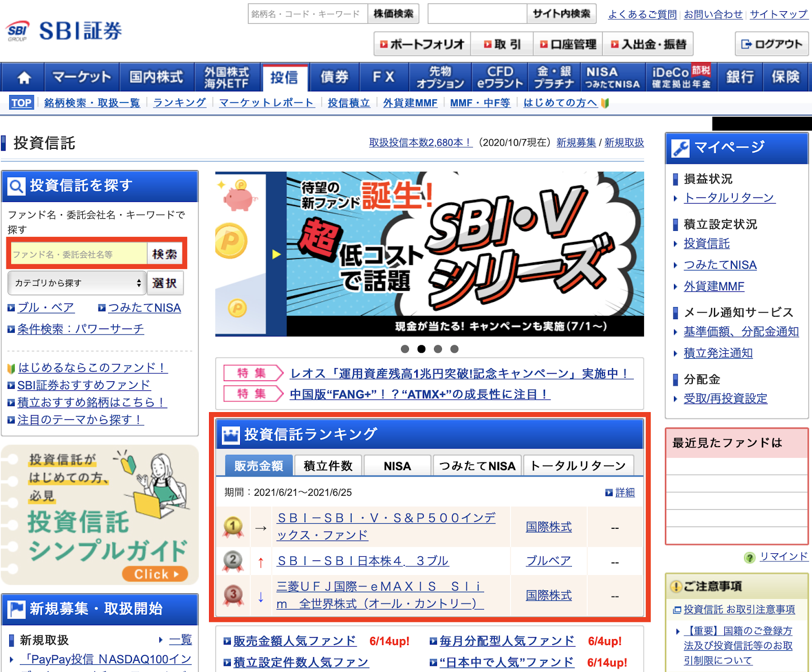Switch to the トータルリターン ranking tab
This screenshot has height=672, width=812.
coord(579,465)
